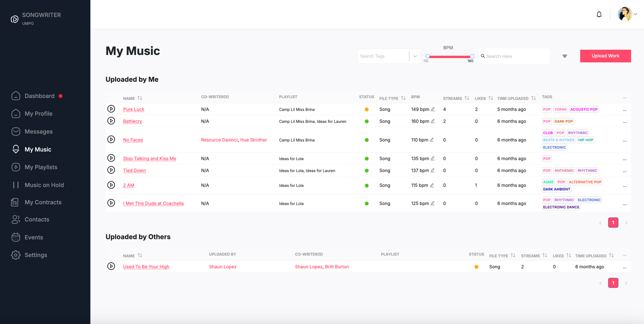Grab the BPM slider maximum handle
This screenshot has width=644, height=324.
tap(472, 56)
